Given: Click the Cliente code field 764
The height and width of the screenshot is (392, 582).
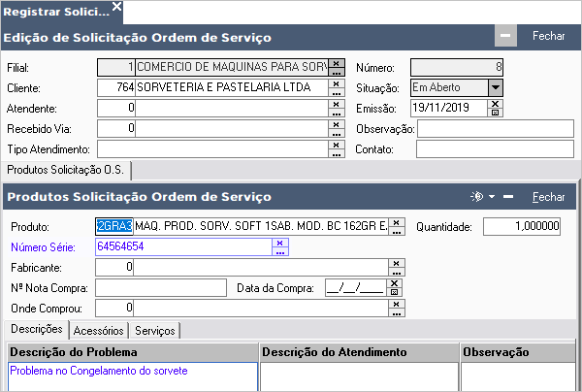Looking at the screenshot, I should tap(116, 88).
